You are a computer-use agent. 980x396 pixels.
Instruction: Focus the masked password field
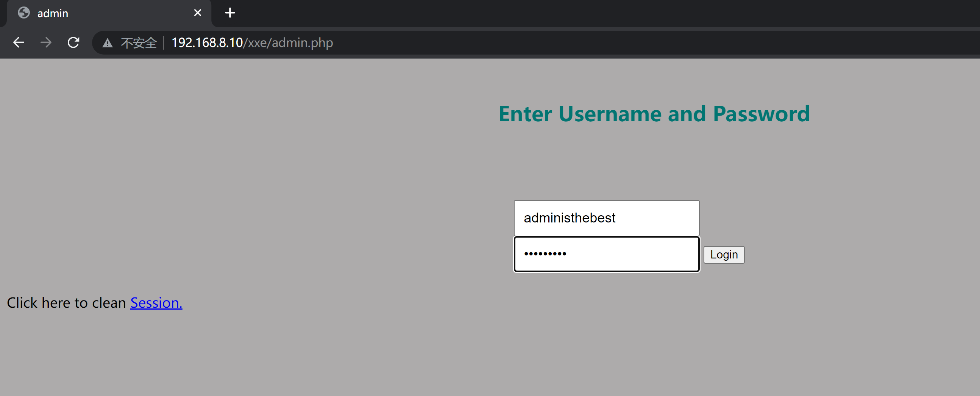pos(606,254)
